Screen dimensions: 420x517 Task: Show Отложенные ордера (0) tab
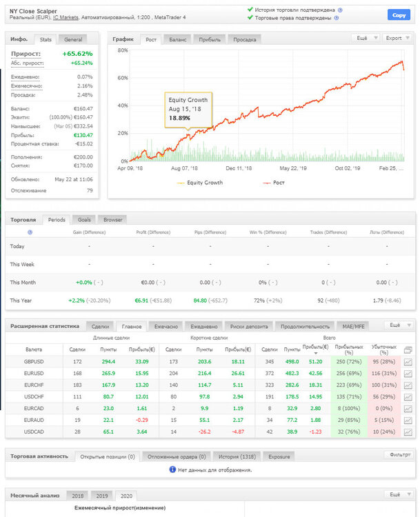(x=177, y=456)
